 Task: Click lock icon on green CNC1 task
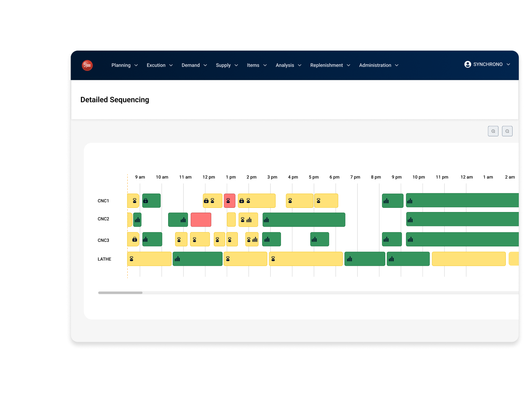pos(146,201)
